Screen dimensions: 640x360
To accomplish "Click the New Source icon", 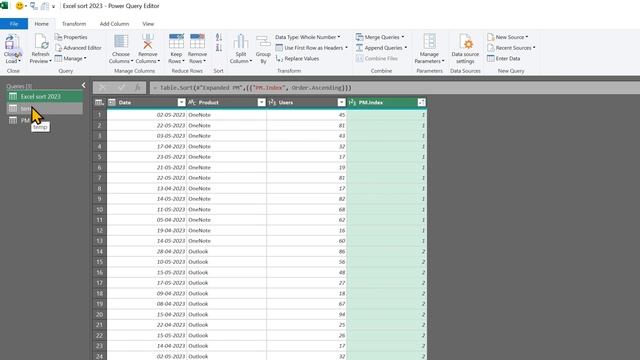I will 491,37.
